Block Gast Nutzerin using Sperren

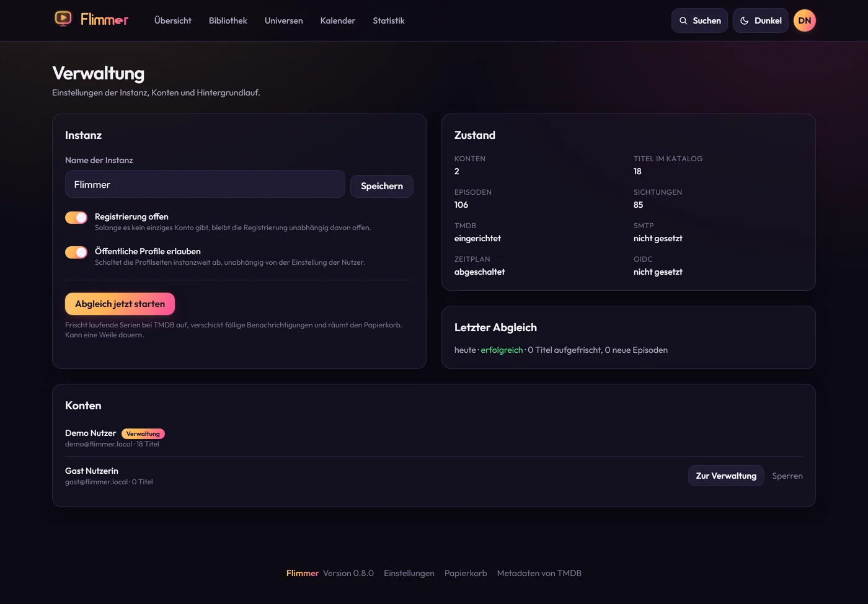pos(787,476)
